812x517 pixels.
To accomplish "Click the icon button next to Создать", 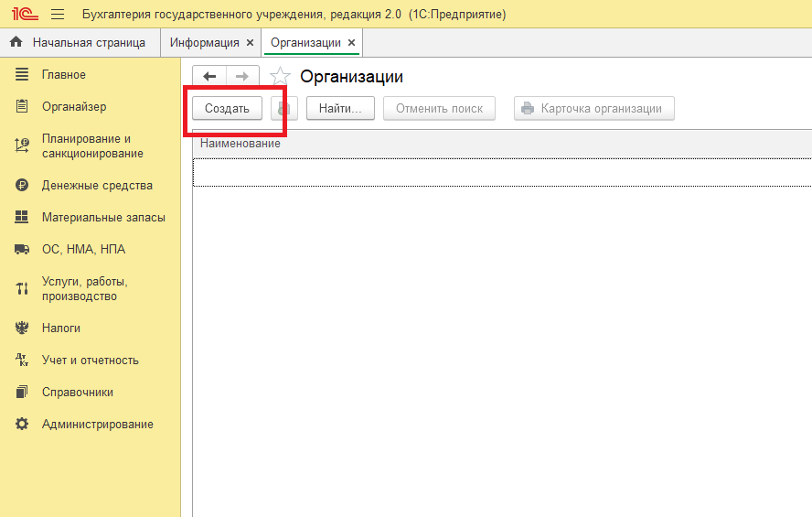I will [284, 108].
